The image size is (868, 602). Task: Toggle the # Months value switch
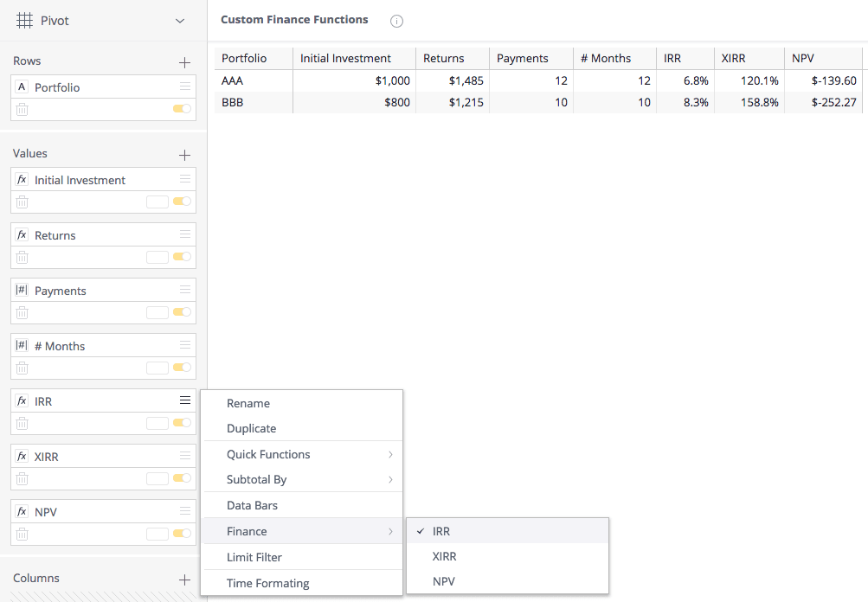click(x=182, y=368)
